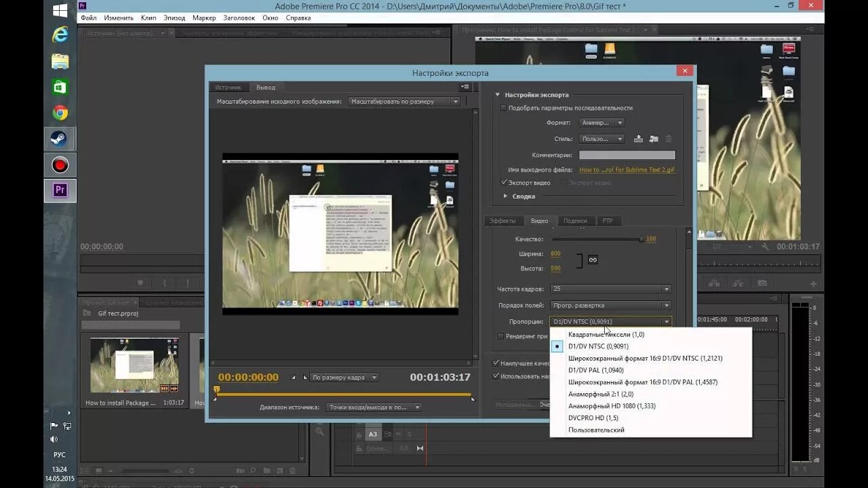Open the Подписи tab
The width and height of the screenshot is (868, 488).
click(575, 221)
